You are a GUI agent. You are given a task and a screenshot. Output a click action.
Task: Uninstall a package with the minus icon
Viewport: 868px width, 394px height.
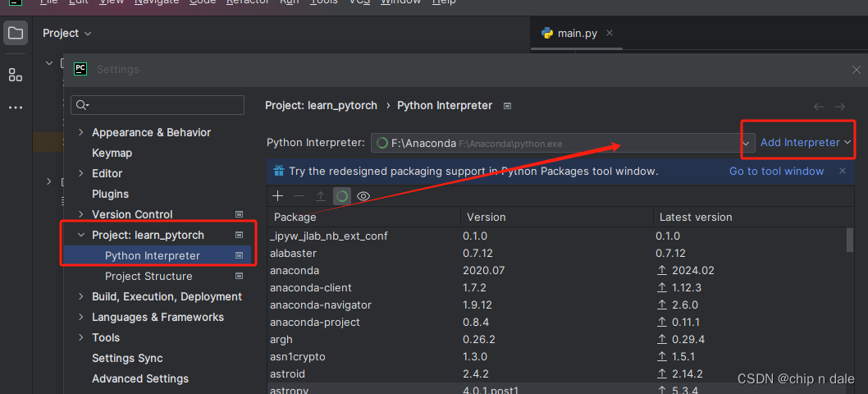tap(299, 195)
